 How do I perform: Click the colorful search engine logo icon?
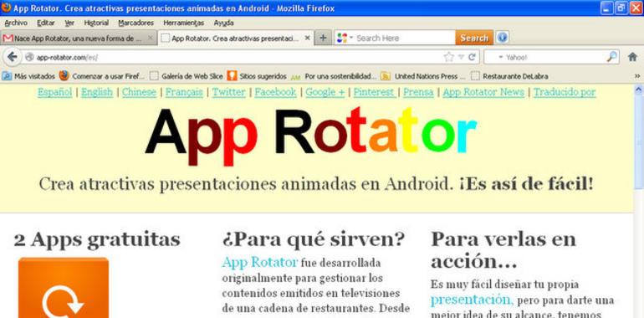pyautogui.click(x=342, y=38)
